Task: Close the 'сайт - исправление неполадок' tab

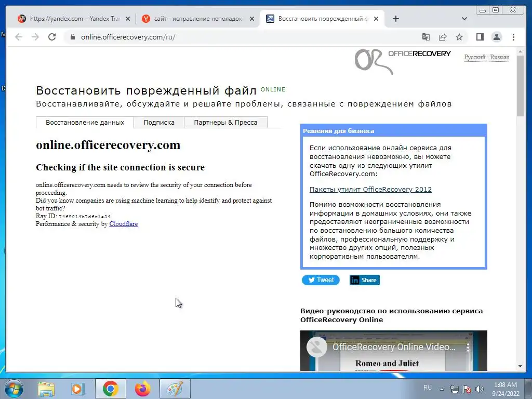Action: [x=252, y=19]
